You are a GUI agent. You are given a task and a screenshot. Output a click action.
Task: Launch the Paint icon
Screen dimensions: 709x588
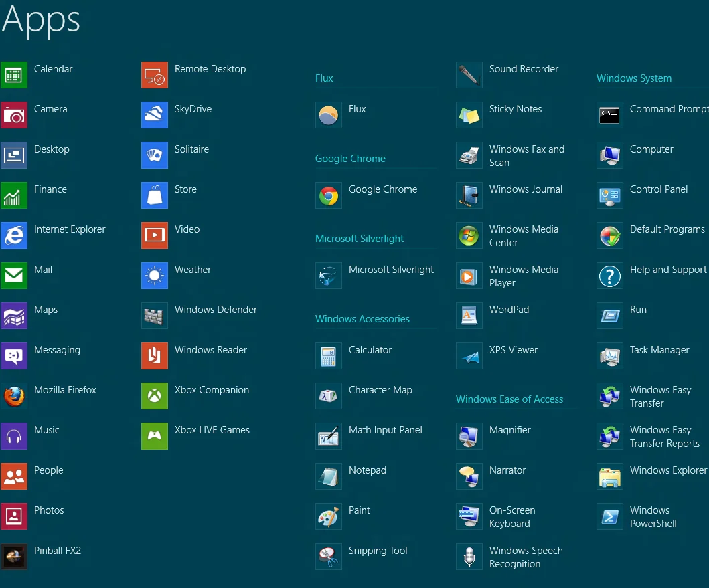(x=328, y=516)
